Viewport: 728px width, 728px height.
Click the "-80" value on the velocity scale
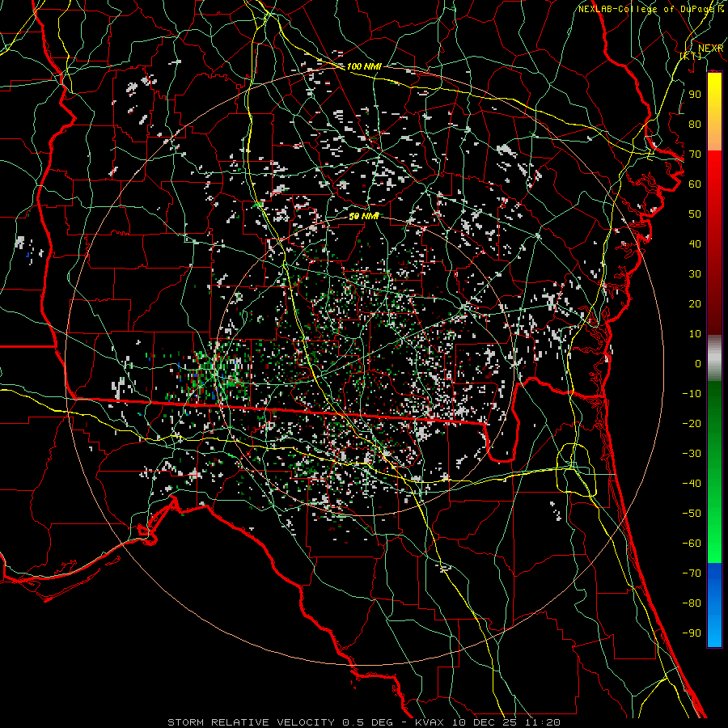tap(692, 603)
